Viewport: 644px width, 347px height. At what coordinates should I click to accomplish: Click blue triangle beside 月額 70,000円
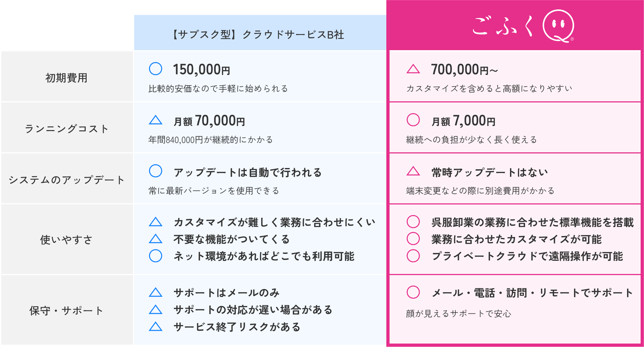click(x=156, y=120)
